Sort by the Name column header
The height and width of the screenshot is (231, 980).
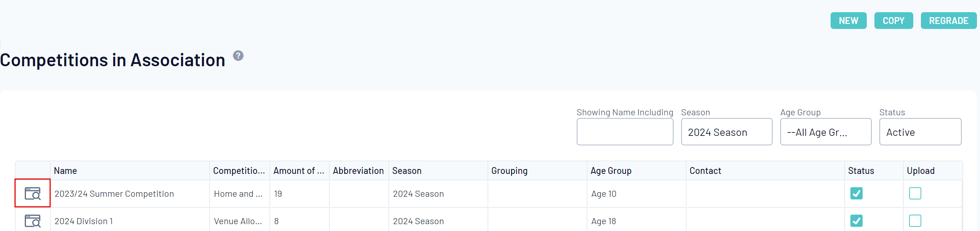(66, 171)
